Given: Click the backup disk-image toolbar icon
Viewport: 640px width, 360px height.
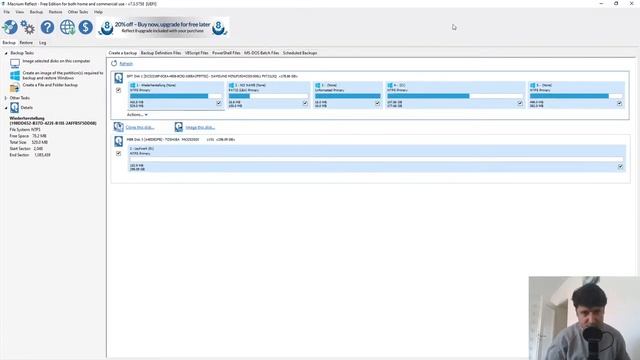Looking at the screenshot, I should tap(10, 27).
